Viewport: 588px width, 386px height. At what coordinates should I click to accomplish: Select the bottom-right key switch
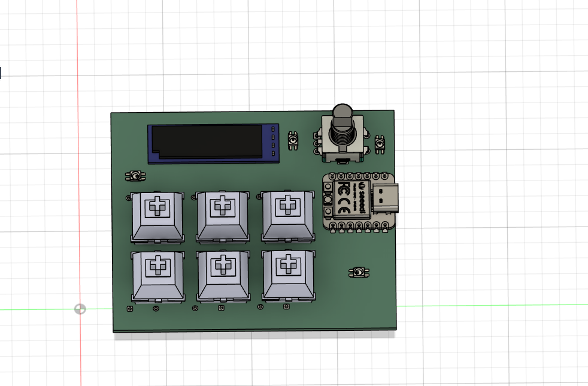pyautogui.click(x=289, y=276)
